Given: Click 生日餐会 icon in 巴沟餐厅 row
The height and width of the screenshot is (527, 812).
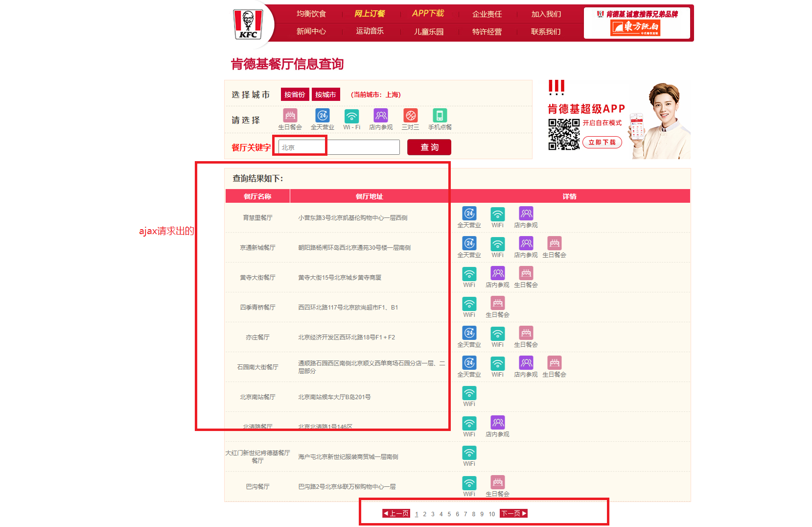Looking at the screenshot, I should coord(498,482).
